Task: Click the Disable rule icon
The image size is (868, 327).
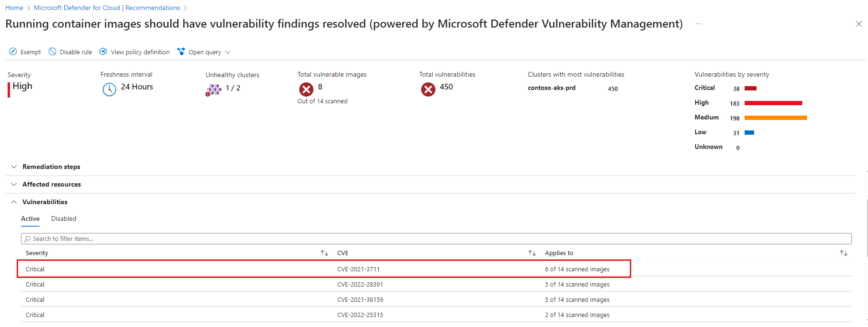Action: click(x=52, y=52)
